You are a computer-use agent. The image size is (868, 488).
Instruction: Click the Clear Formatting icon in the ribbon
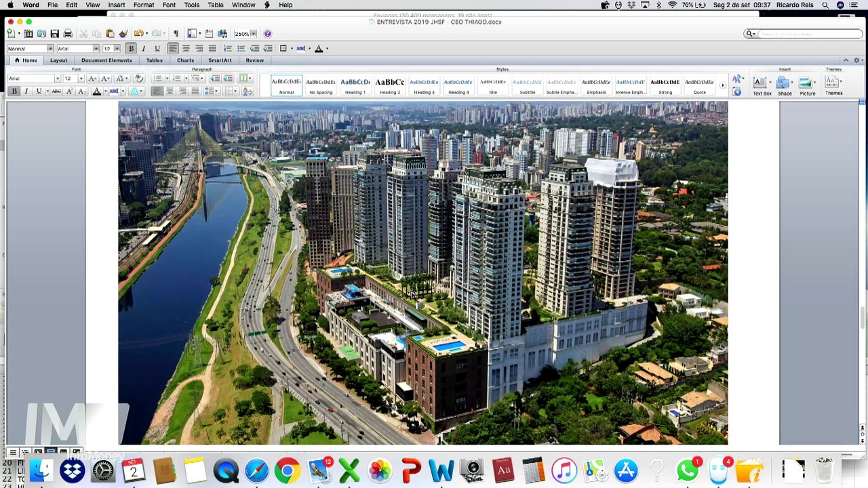pos(139,79)
